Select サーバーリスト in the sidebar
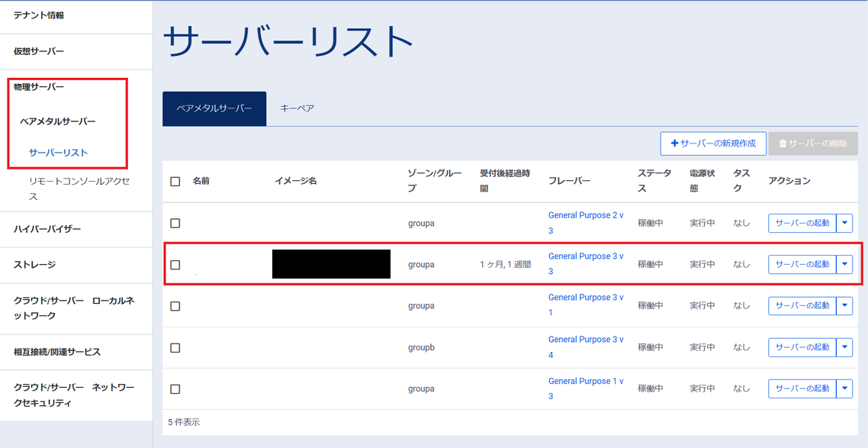Viewport: 868px width, 448px height. tap(58, 153)
